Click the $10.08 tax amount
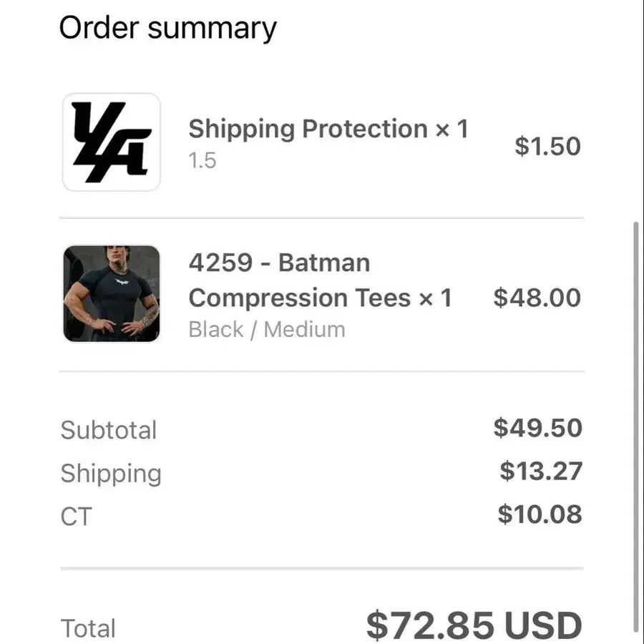 pyautogui.click(x=540, y=514)
